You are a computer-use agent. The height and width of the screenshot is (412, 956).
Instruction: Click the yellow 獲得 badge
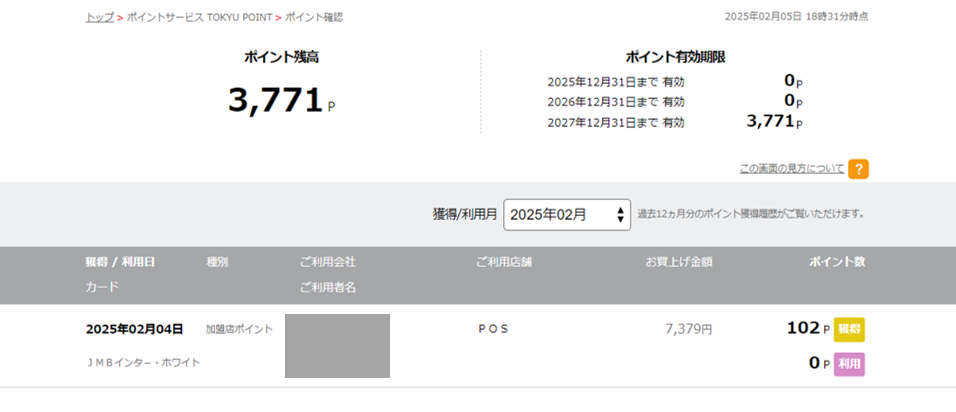pyautogui.click(x=849, y=330)
